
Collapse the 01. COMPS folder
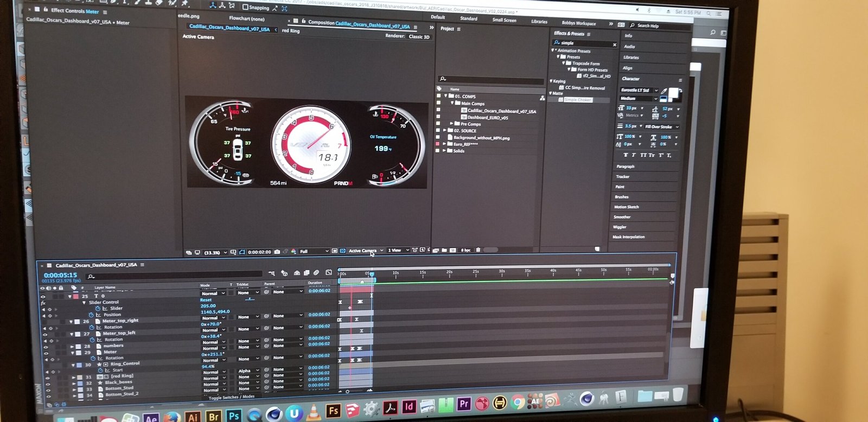click(x=446, y=96)
